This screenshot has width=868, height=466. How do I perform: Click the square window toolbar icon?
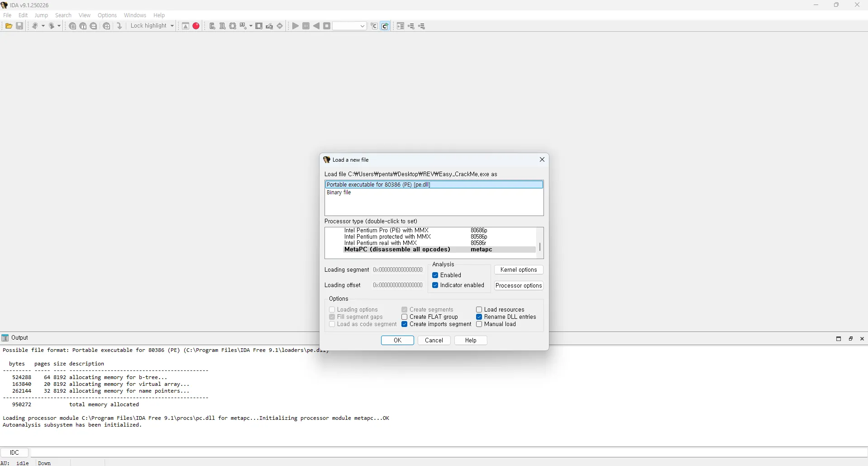(x=259, y=26)
